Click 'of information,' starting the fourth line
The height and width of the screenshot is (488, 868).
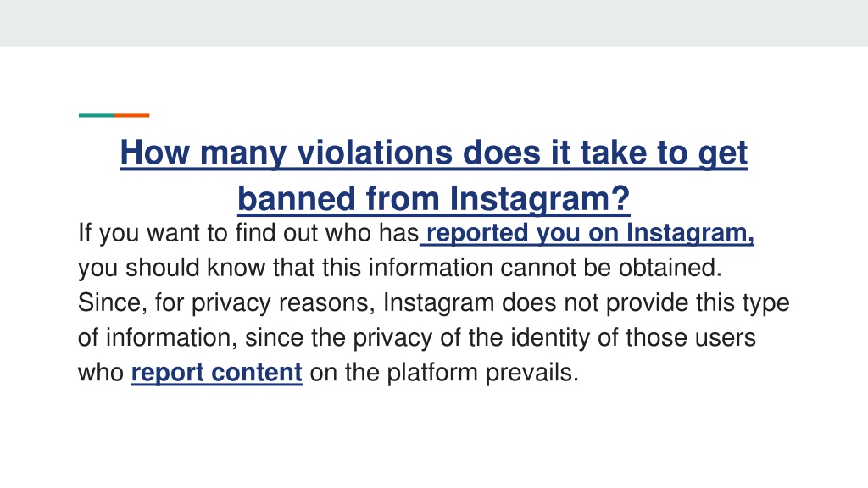tap(158, 337)
